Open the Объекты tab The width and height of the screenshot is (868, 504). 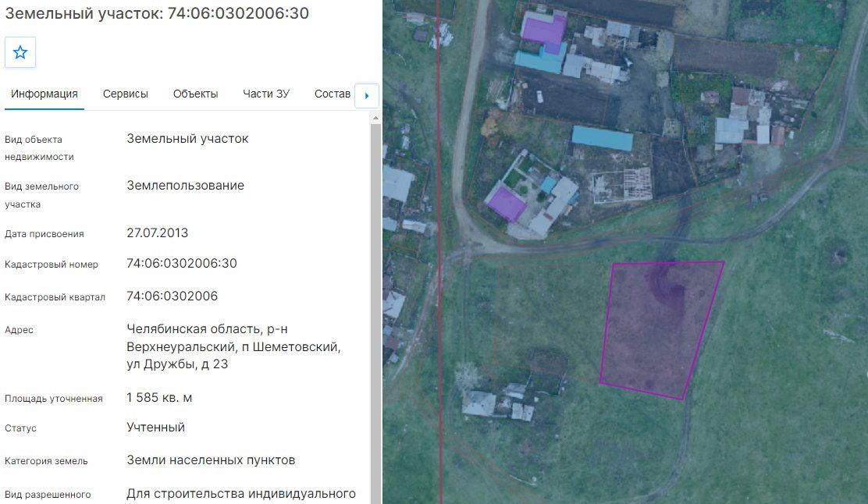195,94
